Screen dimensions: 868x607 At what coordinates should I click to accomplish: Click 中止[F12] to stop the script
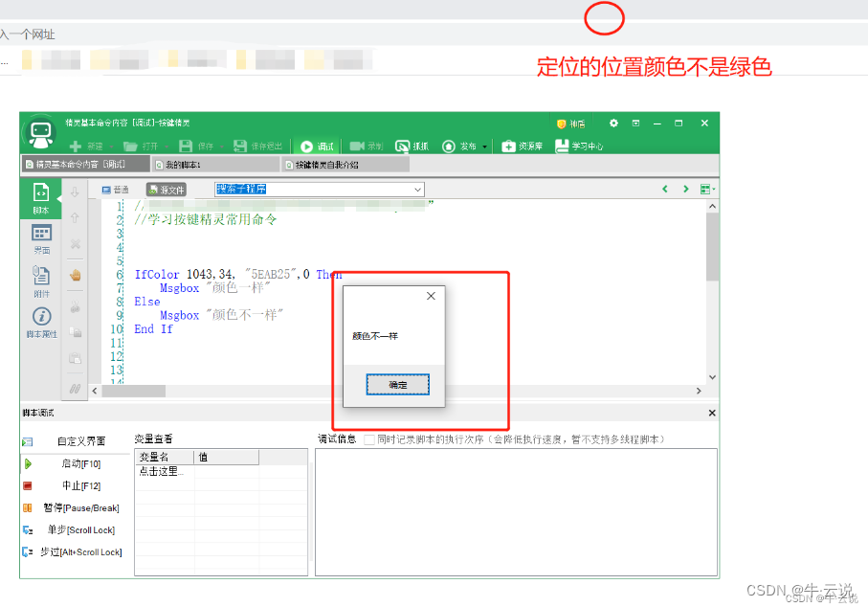click(80, 485)
